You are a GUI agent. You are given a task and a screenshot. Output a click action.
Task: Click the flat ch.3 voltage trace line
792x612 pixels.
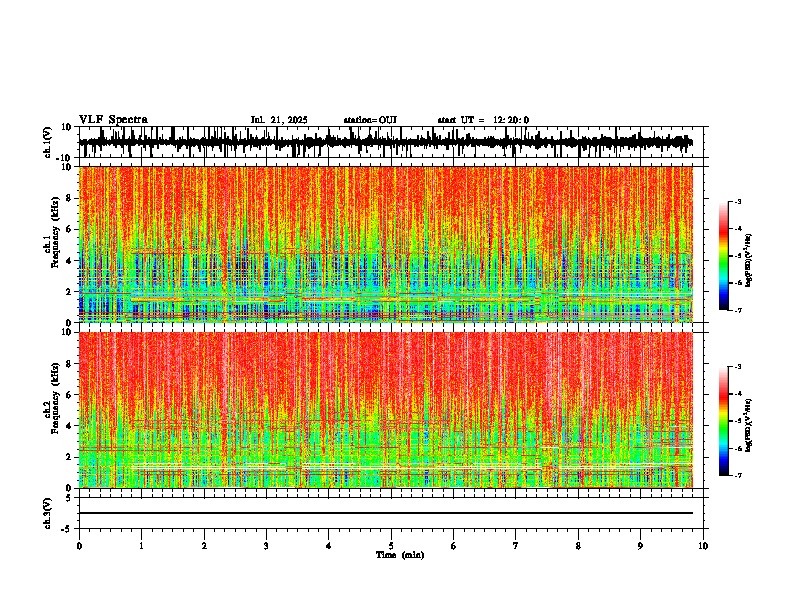pyautogui.click(x=386, y=513)
